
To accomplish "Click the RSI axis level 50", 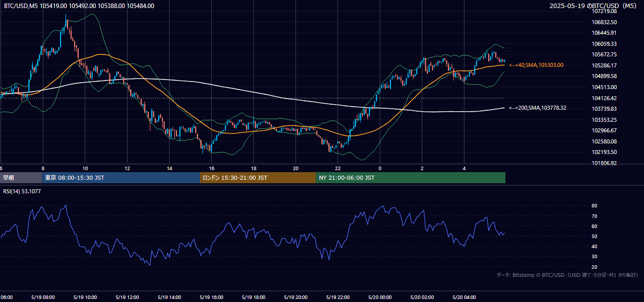I will [x=594, y=236].
